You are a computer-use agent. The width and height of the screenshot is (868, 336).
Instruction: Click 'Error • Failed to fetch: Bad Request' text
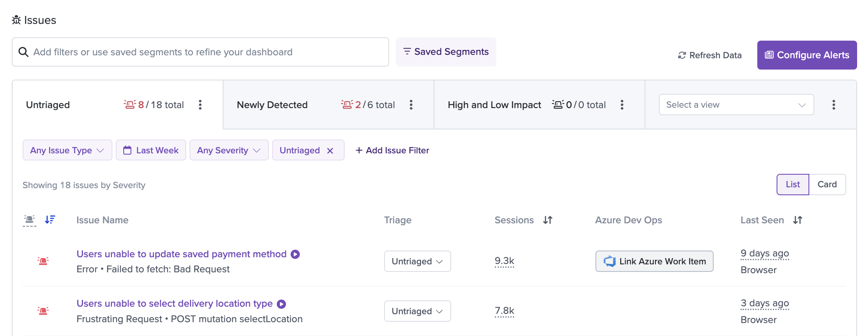pos(153,269)
